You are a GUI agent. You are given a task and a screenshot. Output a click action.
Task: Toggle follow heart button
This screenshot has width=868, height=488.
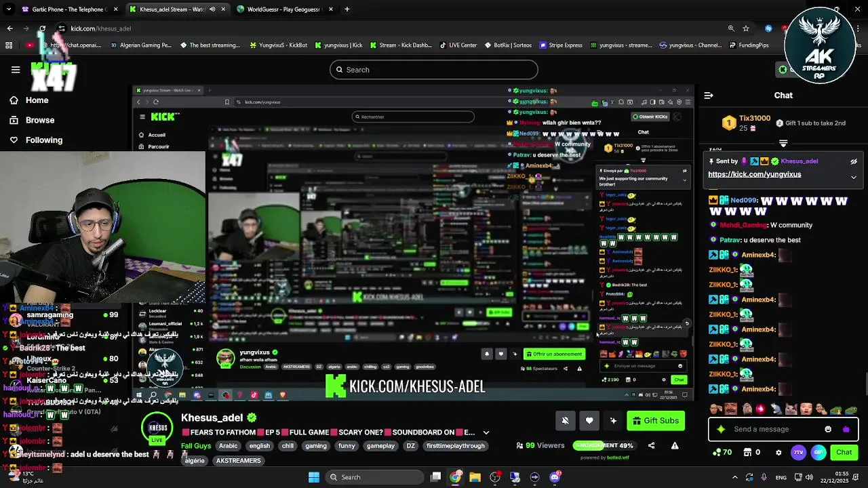(x=589, y=421)
